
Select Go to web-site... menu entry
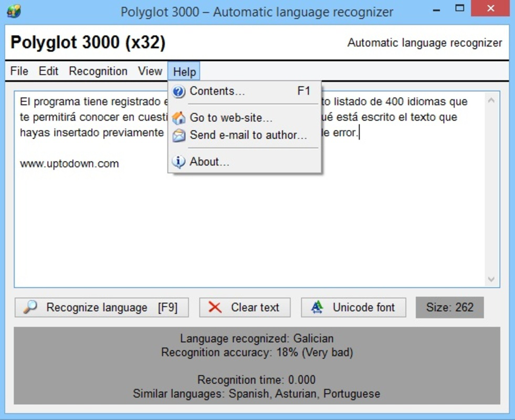click(x=244, y=118)
